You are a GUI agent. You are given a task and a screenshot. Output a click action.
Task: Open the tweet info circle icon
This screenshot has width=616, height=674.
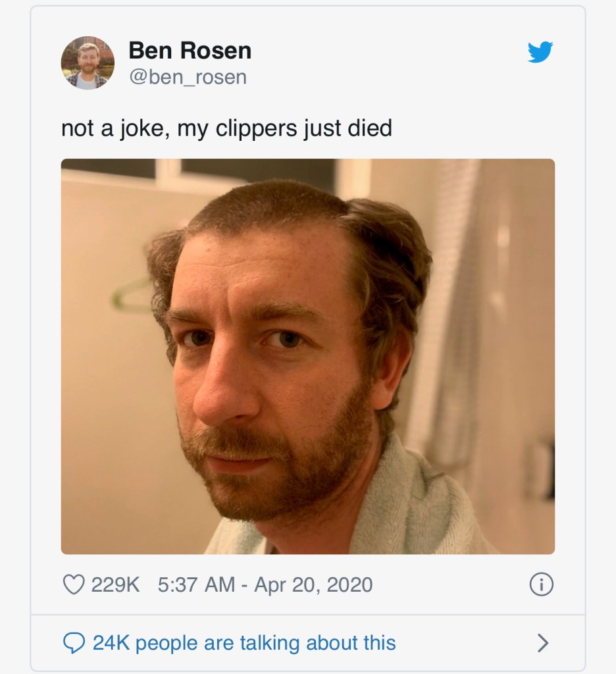click(541, 584)
